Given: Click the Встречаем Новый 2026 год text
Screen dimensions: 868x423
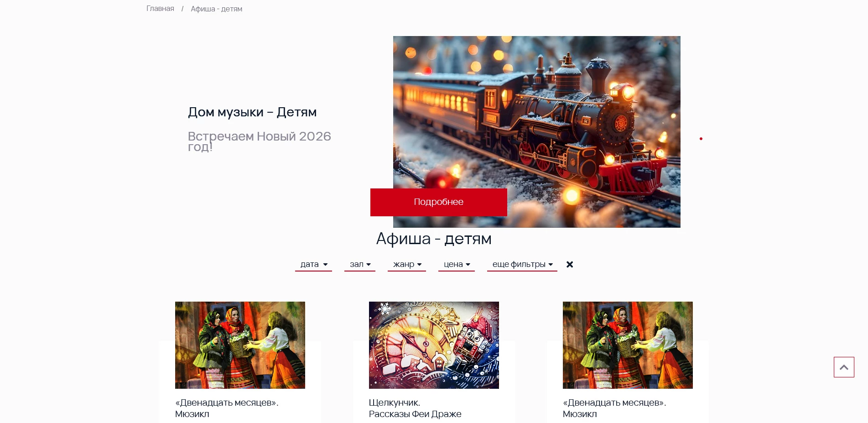Looking at the screenshot, I should [260, 141].
